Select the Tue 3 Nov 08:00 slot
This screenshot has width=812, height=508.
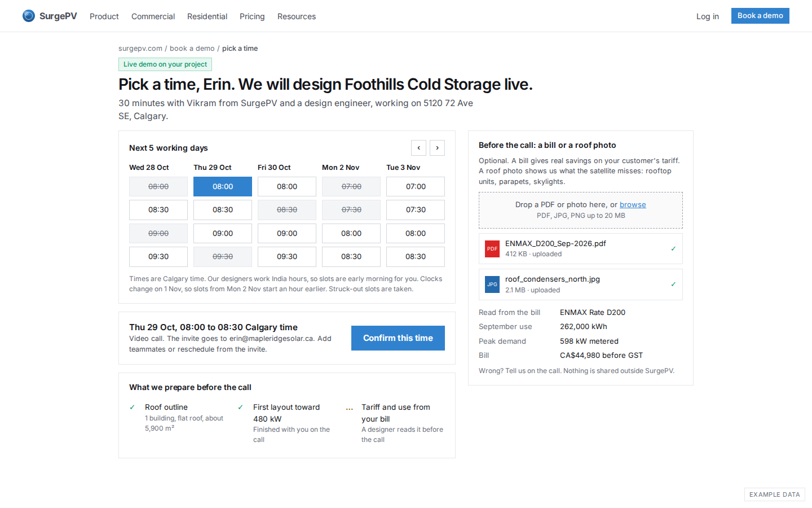pyautogui.click(x=416, y=234)
